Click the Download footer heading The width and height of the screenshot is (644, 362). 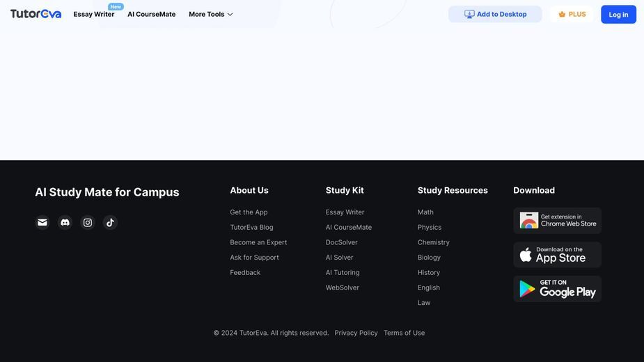point(534,190)
